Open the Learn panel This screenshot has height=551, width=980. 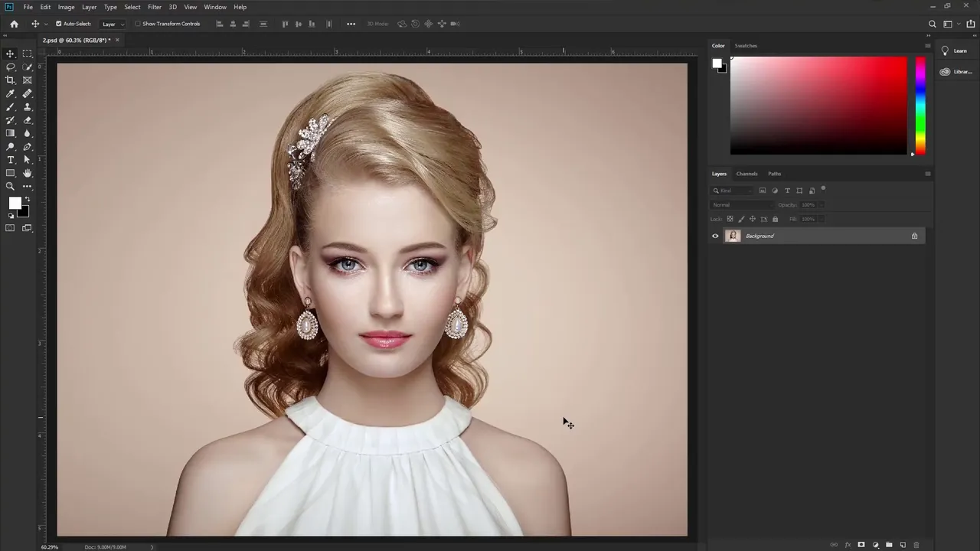point(954,51)
